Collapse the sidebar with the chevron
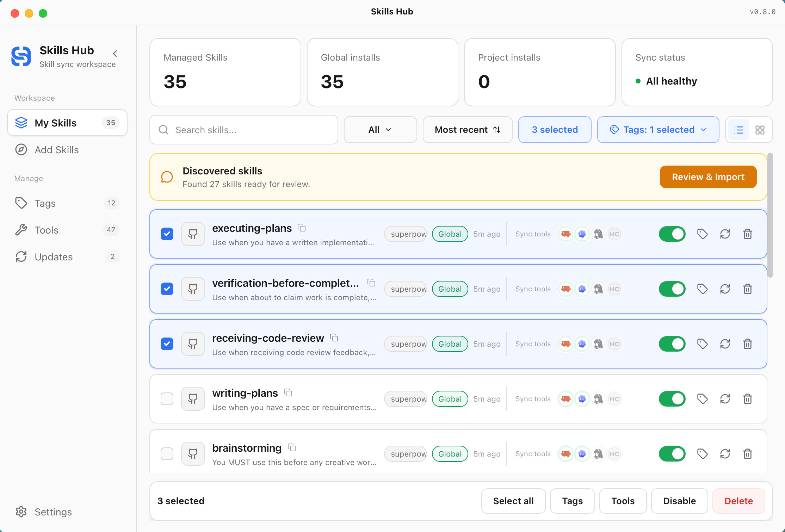The height and width of the screenshot is (532, 785). (x=115, y=54)
